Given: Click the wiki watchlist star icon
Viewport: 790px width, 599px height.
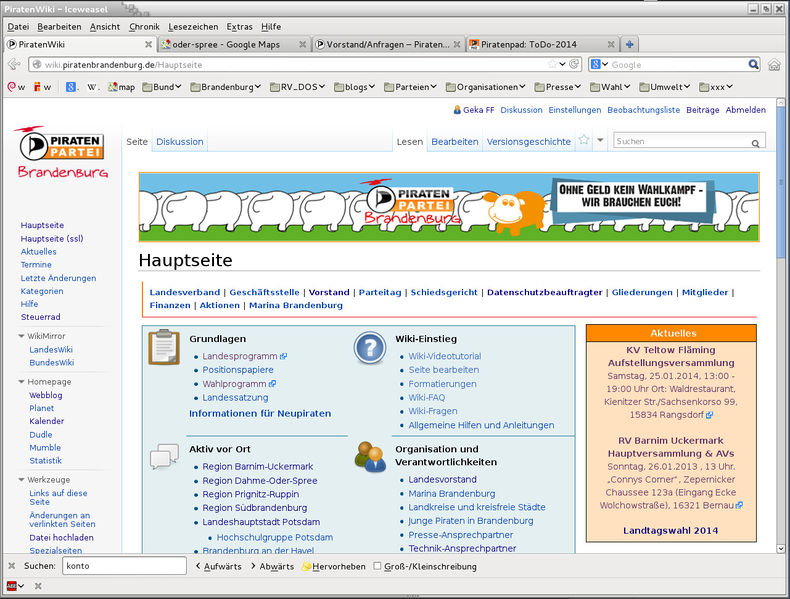Looking at the screenshot, I should coord(583,141).
